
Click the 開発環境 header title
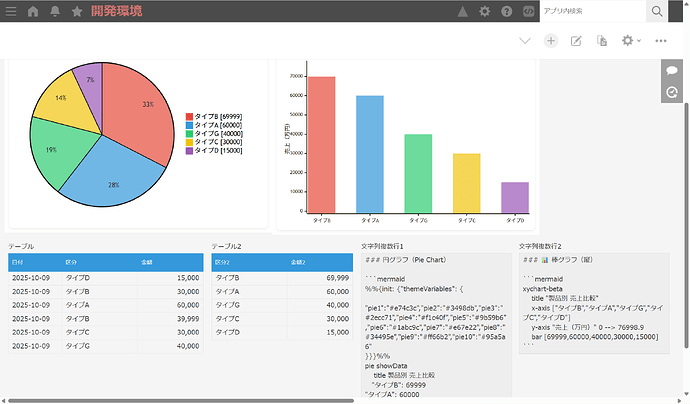tap(116, 11)
